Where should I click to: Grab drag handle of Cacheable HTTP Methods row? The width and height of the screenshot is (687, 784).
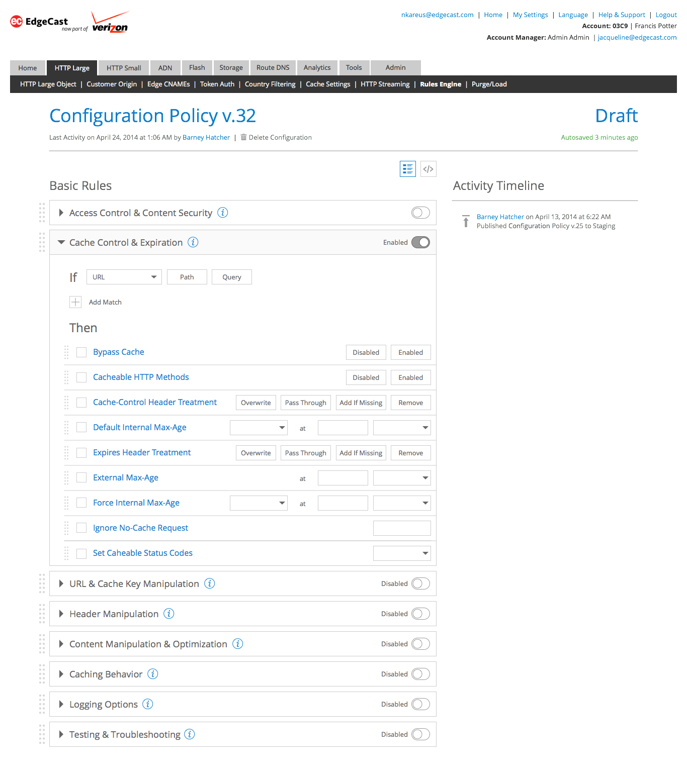pyautogui.click(x=66, y=377)
